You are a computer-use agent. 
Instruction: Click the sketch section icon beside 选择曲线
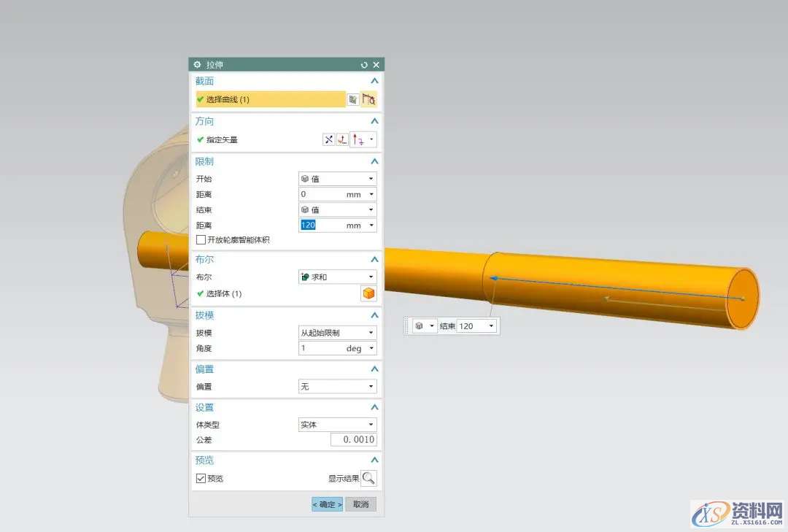click(353, 99)
